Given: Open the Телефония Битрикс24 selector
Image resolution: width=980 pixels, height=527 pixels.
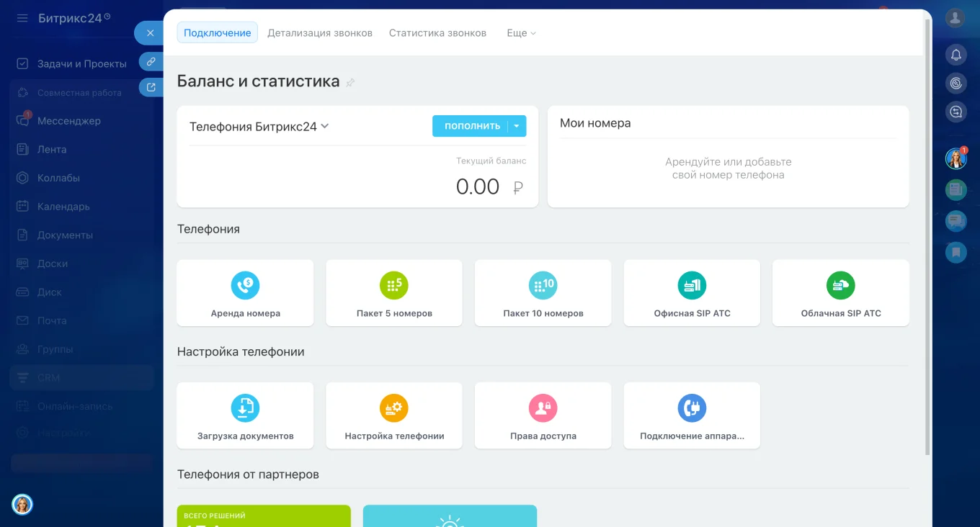Looking at the screenshot, I should pos(259,125).
